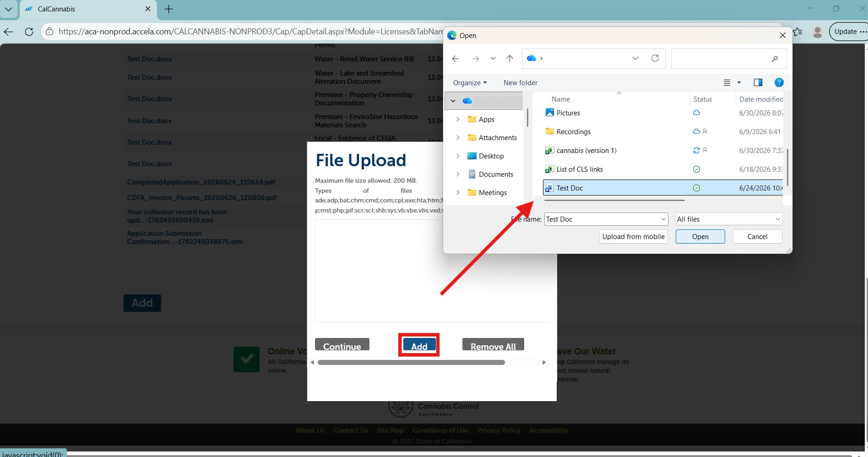Expand the Attachments folder in tree
This screenshot has width=868, height=457.
(x=458, y=137)
